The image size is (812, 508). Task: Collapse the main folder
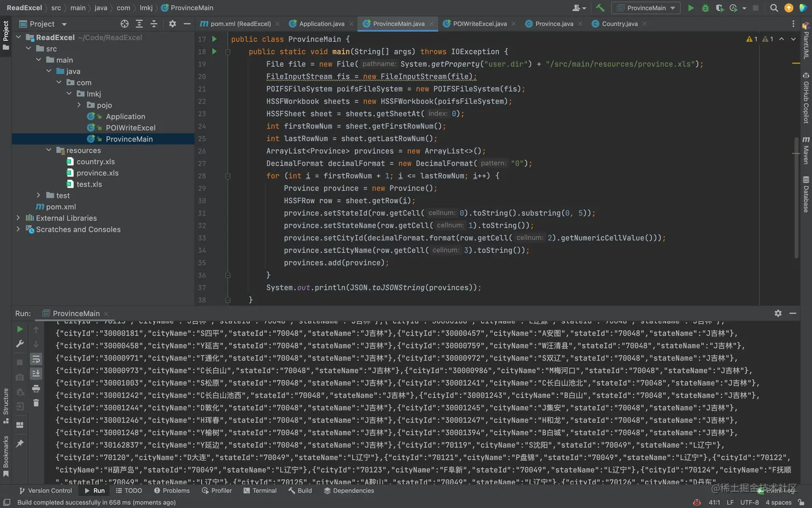(39, 60)
